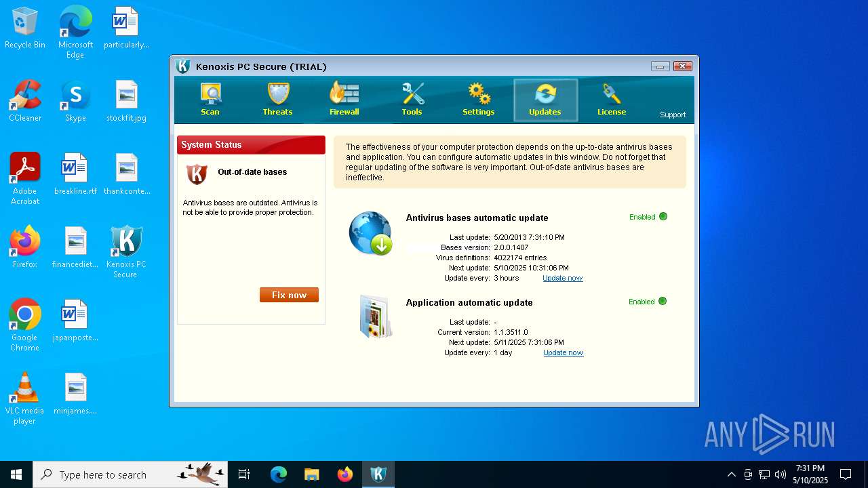Open the taskbar clock and date
The height and width of the screenshot is (488, 868).
(810, 474)
